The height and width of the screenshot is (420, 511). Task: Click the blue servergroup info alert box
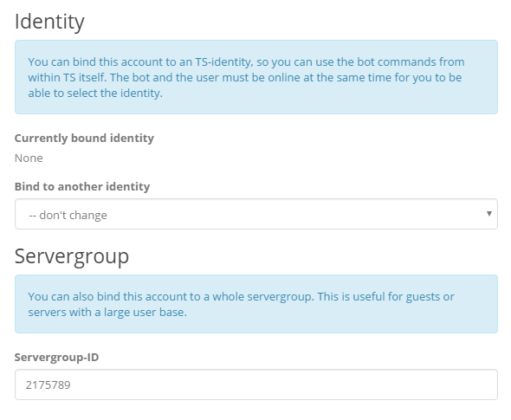pyautogui.click(x=256, y=304)
